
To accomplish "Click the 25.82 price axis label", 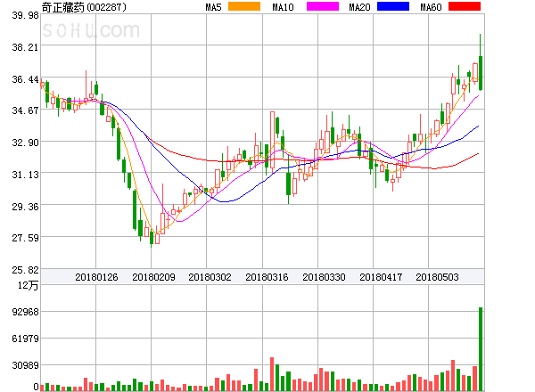I will (25, 270).
